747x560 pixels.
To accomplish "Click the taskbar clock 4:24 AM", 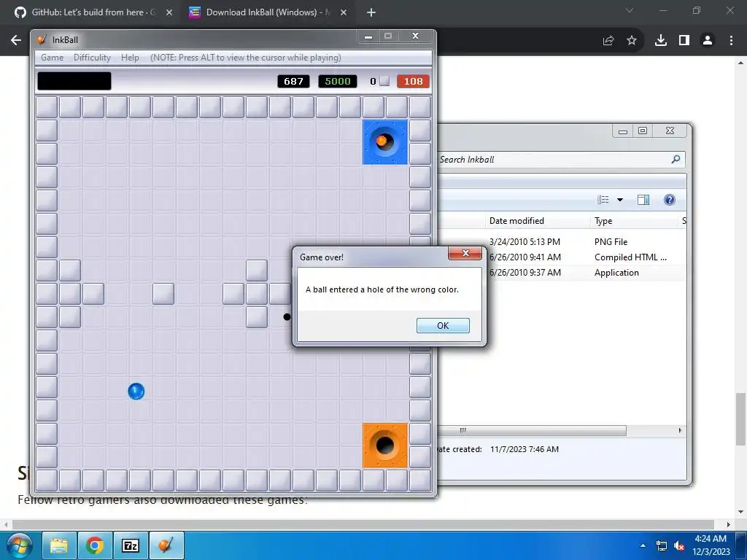I will coord(711,539).
